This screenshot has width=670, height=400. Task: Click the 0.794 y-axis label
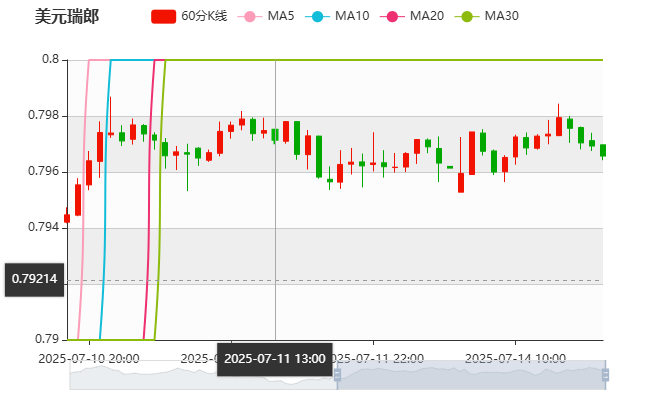coord(44,227)
